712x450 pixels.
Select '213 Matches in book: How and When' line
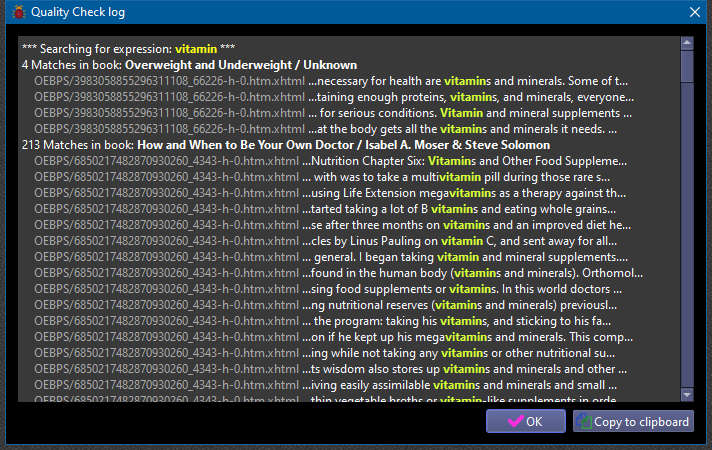[286, 145]
